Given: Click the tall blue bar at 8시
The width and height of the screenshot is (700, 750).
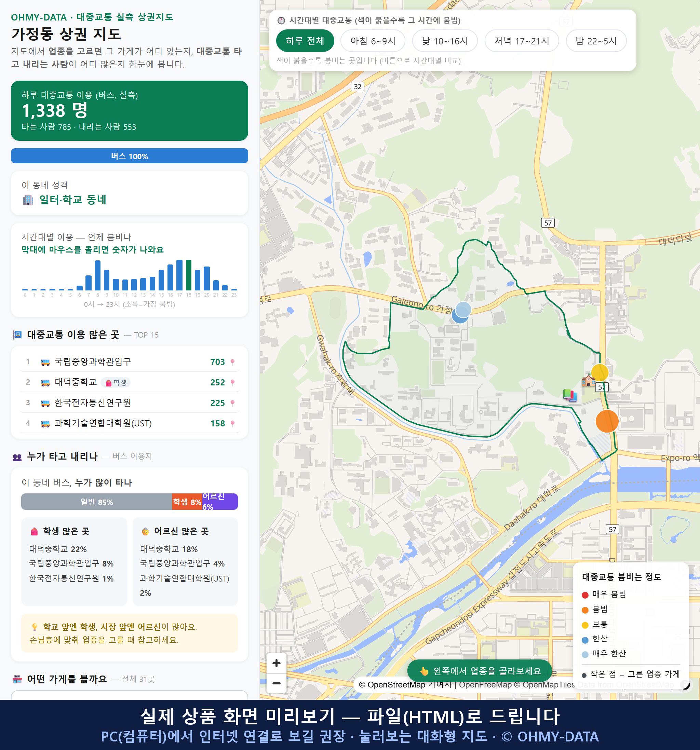Looking at the screenshot, I should [x=98, y=275].
